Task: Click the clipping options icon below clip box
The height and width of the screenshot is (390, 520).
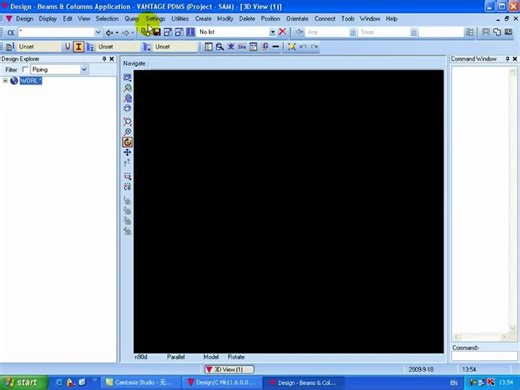Action: (127, 187)
